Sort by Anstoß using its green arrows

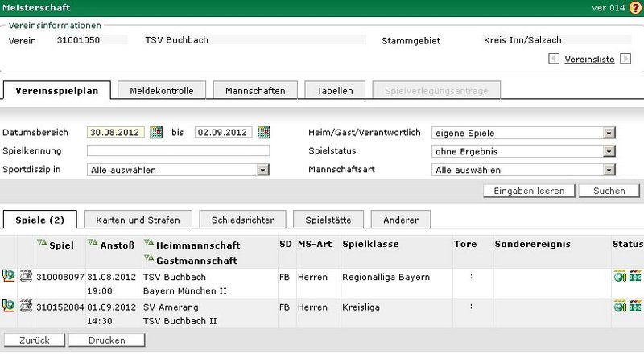[x=92, y=243]
